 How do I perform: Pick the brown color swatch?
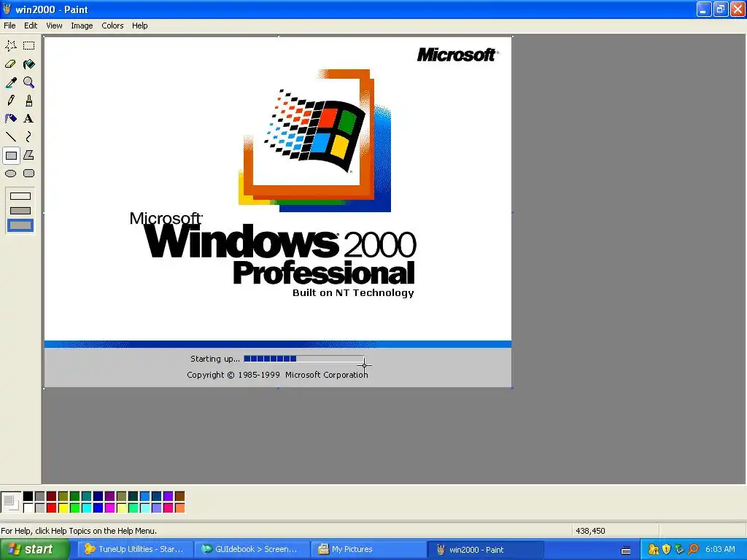tap(179, 496)
